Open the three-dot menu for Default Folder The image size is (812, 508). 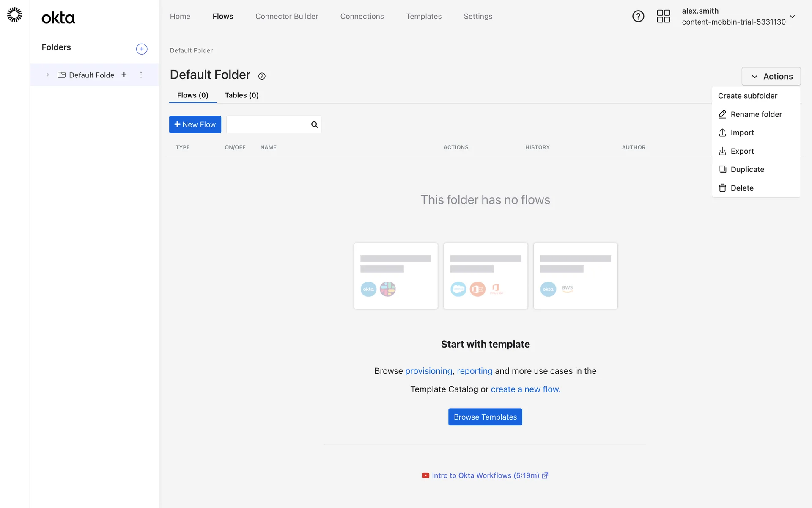[141, 75]
